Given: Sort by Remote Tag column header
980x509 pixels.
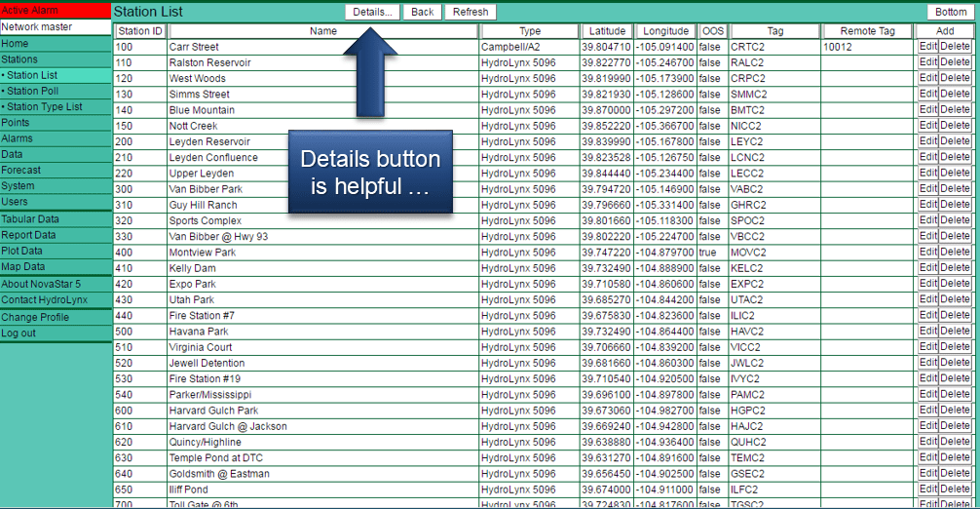Looking at the screenshot, I should click(x=868, y=30).
